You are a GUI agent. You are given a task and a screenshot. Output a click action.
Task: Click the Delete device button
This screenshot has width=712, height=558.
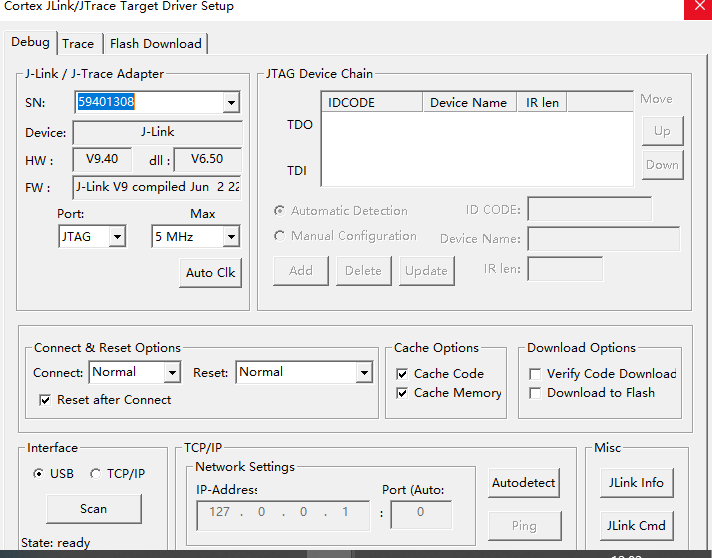(x=363, y=271)
